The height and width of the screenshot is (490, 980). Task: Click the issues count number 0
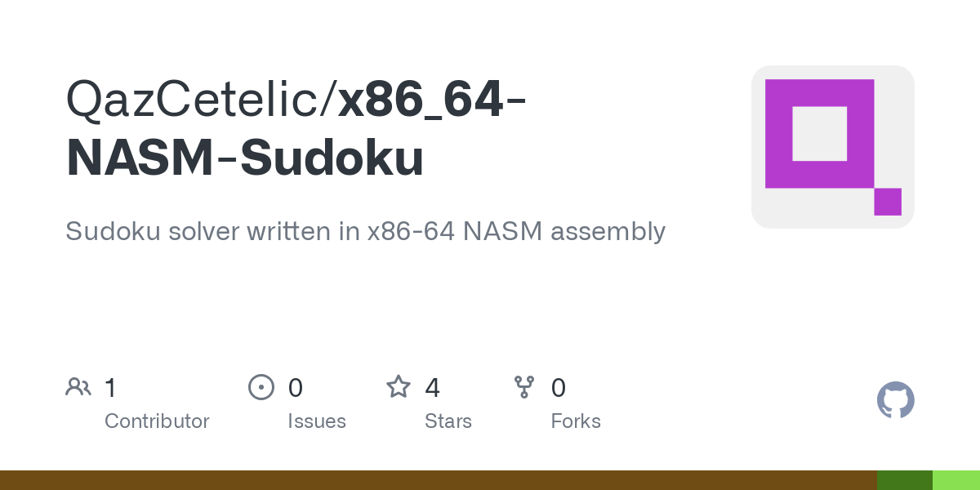[296, 388]
